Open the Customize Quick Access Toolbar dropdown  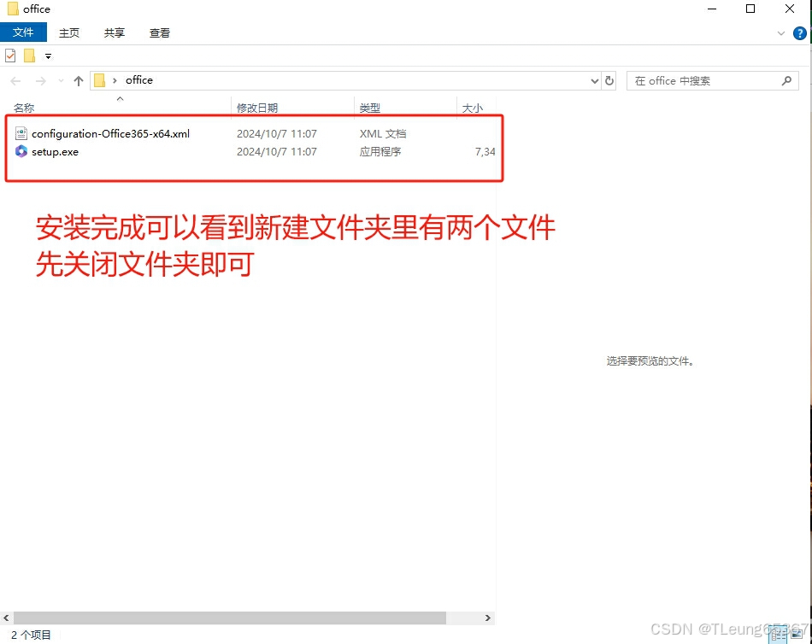(48, 56)
